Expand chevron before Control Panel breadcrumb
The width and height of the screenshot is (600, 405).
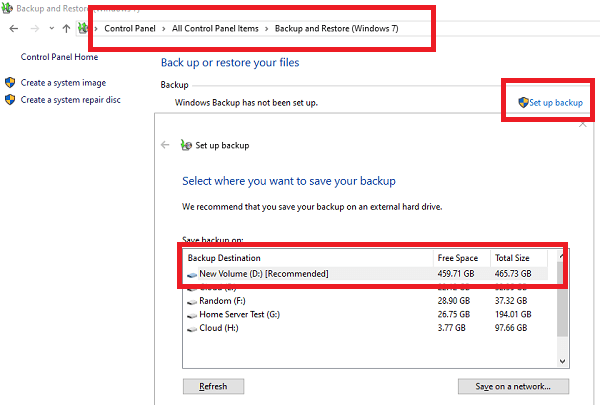[x=96, y=29]
